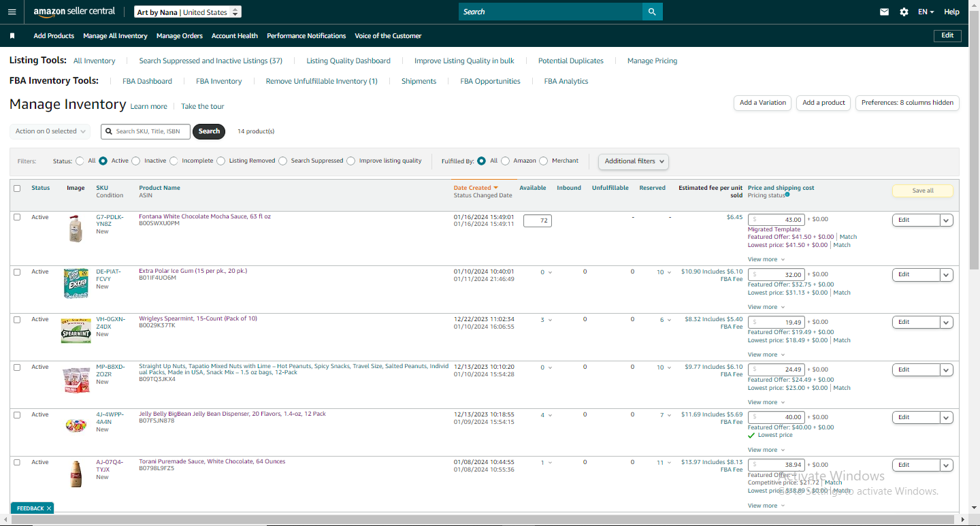Image resolution: width=980 pixels, height=526 pixels.
Task: Select checkbox for Fontana Mocha Sauce row
Action: coord(17,217)
